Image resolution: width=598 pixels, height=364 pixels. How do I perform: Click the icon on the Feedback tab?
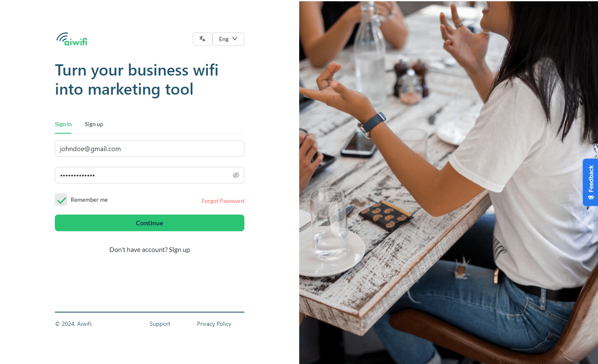tap(591, 197)
